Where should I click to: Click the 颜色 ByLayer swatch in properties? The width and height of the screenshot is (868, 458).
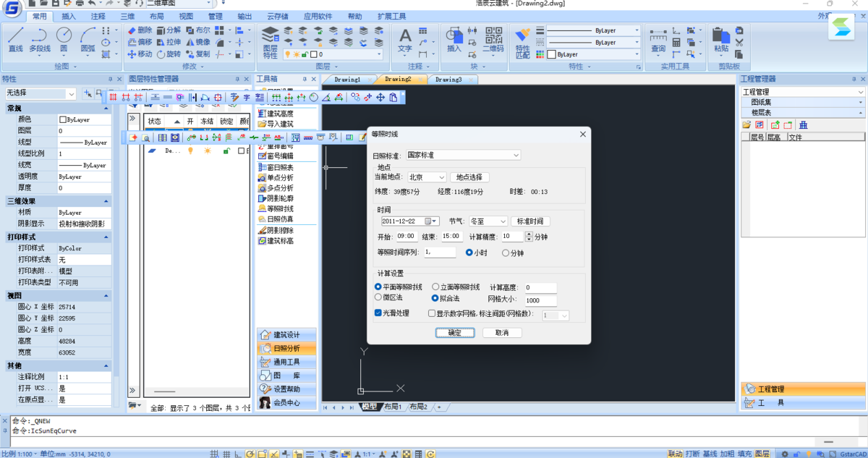63,119
